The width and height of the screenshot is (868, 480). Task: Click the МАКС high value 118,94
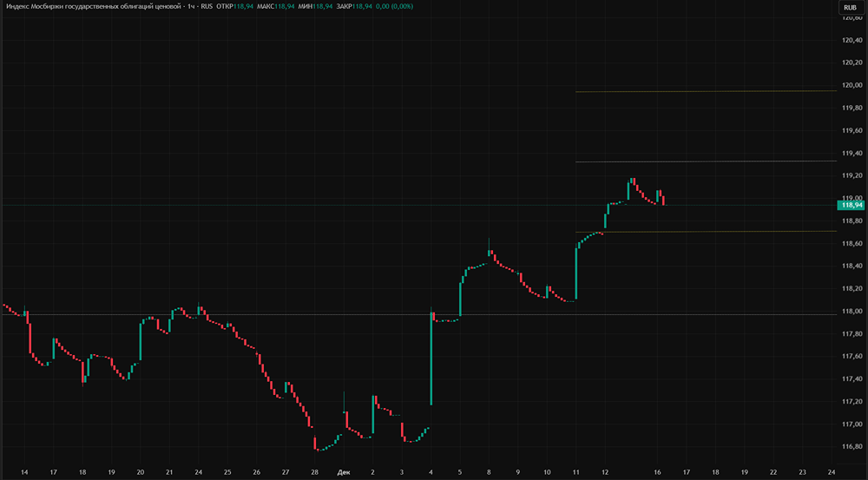[x=284, y=7]
